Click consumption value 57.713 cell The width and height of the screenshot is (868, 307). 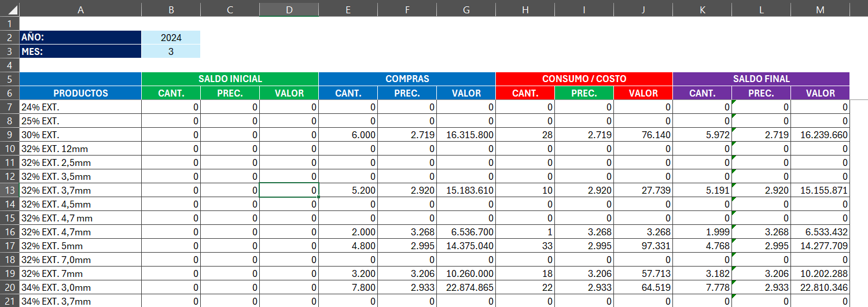[643, 273]
